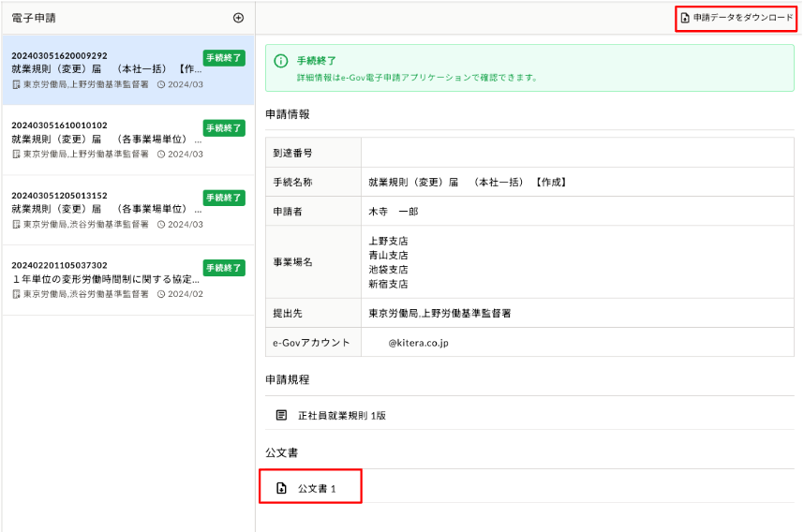
Task: Open the 公文書 1 link
Action: [x=316, y=488]
